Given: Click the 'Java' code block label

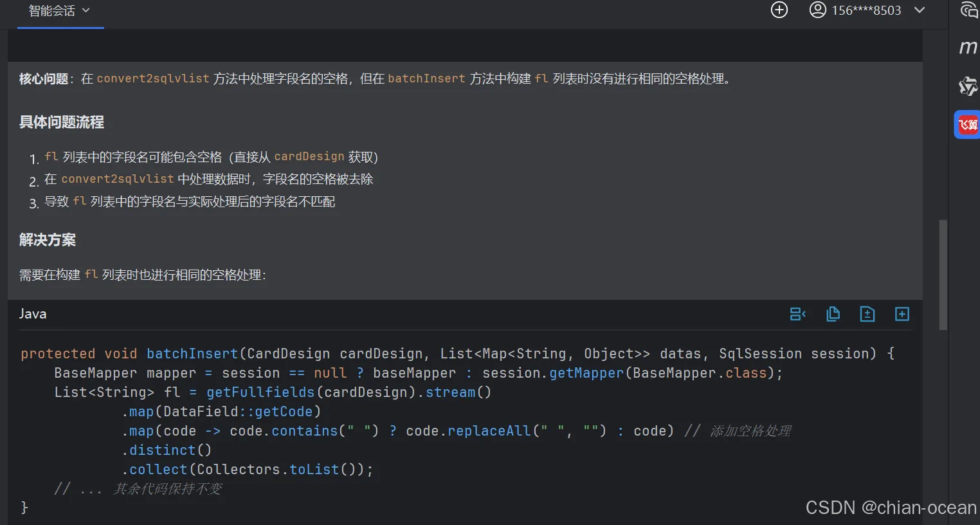Looking at the screenshot, I should click(33, 314).
